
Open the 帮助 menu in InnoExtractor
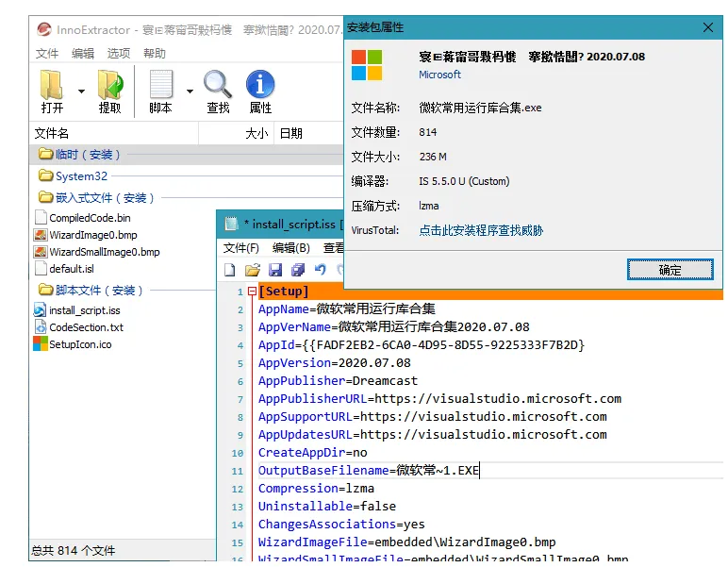[154, 54]
